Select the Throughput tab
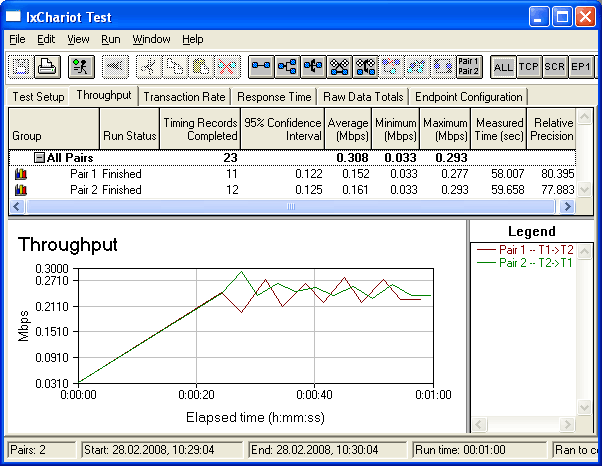 [x=104, y=95]
